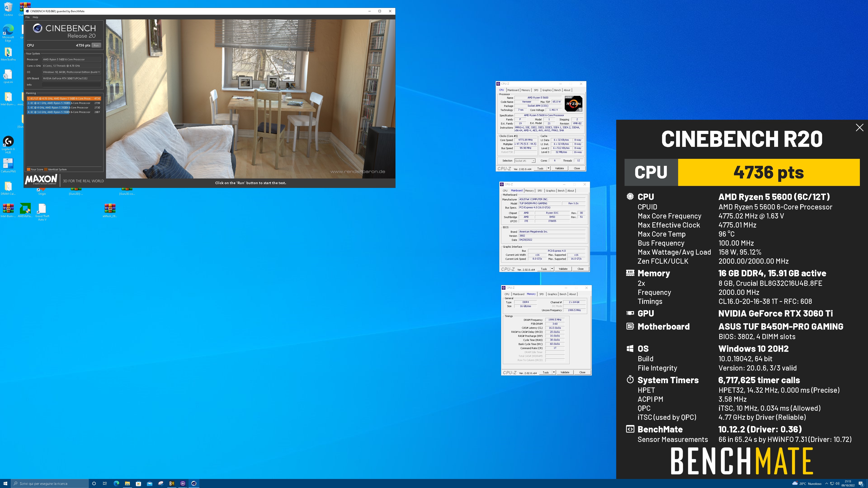This screenshot has height=488, width=868.
Task: Open the volume control in system tray
Action: [x=837, y=483]
